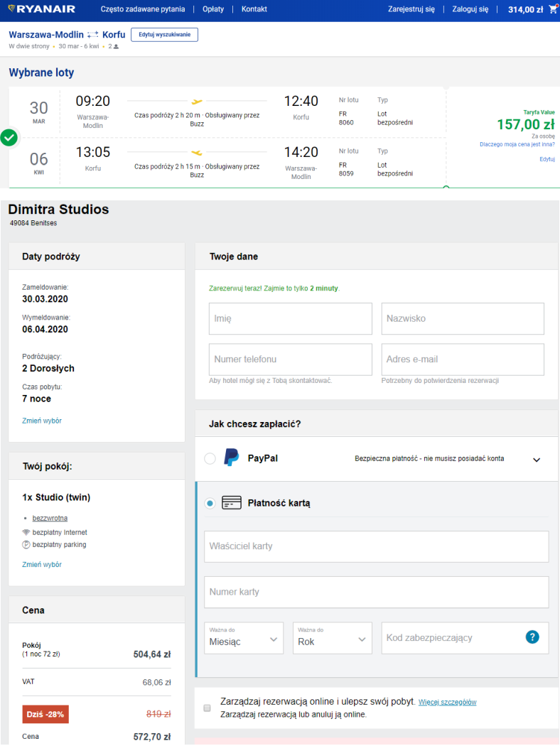Image resolution: width=560 pixels, height=746 pixels.
Task: Click flight number FR 8059
Action: (x=346, y=169)
